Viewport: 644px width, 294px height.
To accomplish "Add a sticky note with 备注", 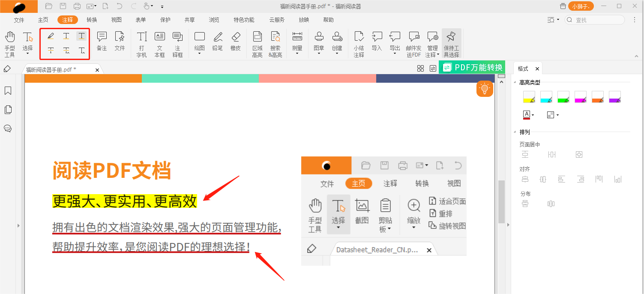I will pos(102,41).
